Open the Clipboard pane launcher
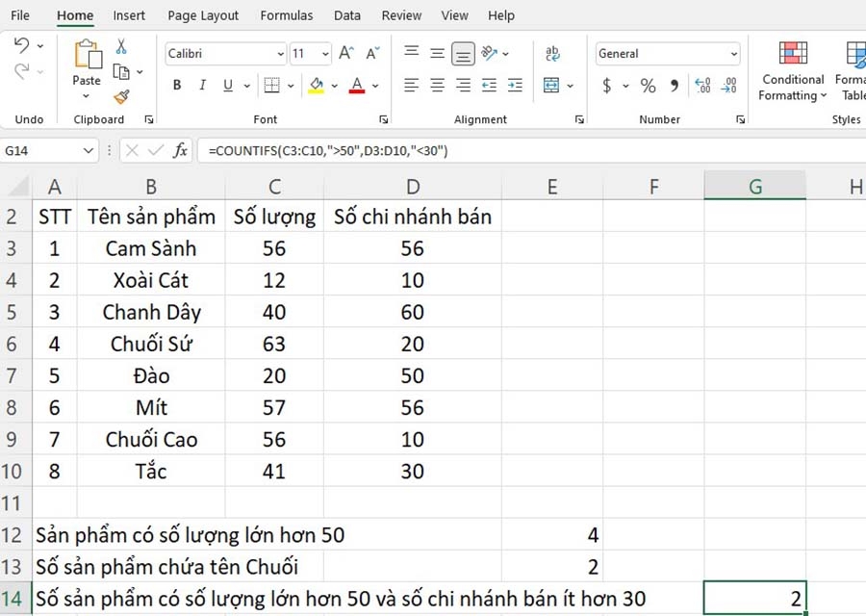The height and width of the screenshot is (616, 866). (149, 119)
